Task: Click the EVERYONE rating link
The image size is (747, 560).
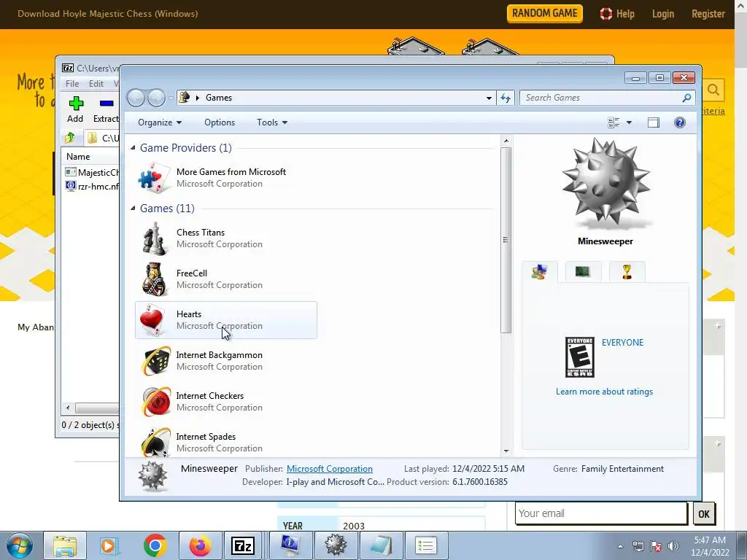Action: point(622,343)
